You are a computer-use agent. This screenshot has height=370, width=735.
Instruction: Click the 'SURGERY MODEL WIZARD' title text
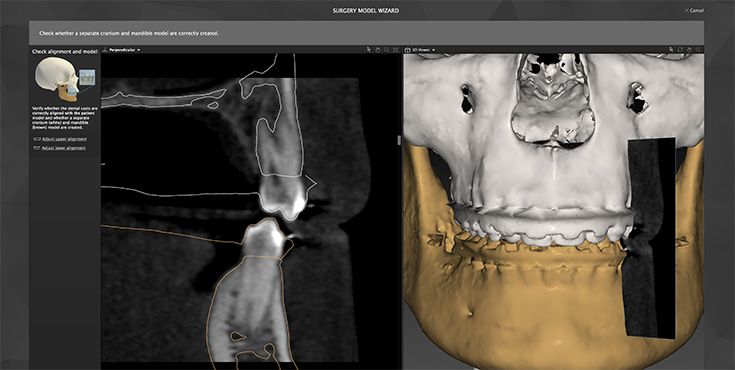[367, 10]
